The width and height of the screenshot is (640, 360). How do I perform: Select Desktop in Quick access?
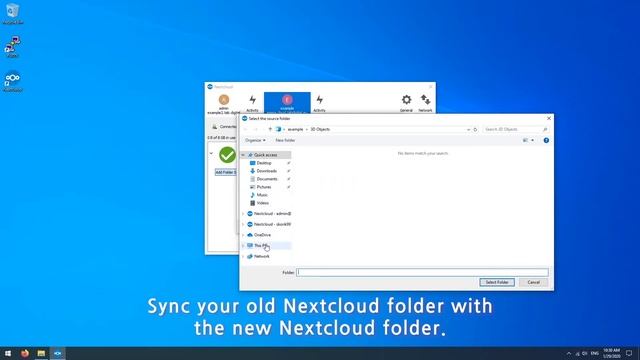(x=264, y=163)
